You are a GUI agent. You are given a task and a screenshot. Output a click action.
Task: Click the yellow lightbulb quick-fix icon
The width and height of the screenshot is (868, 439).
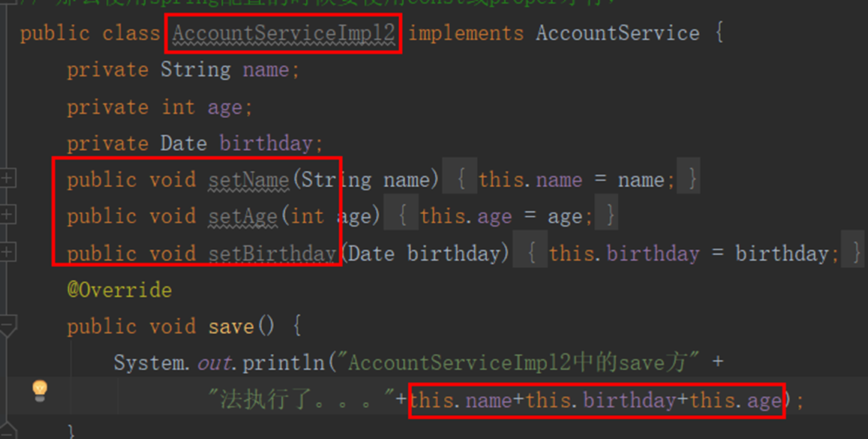pos(40,390)
